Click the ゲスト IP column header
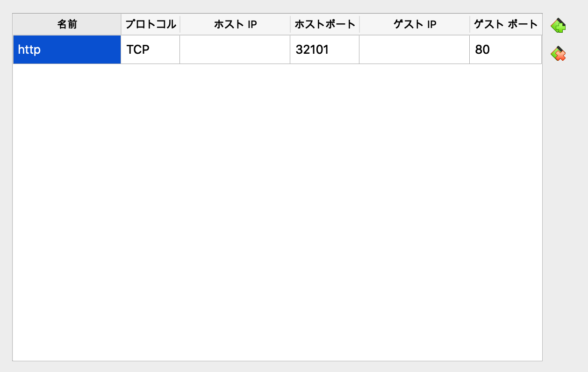Screen dimensions: 588x372 click(x=414, y=24)
